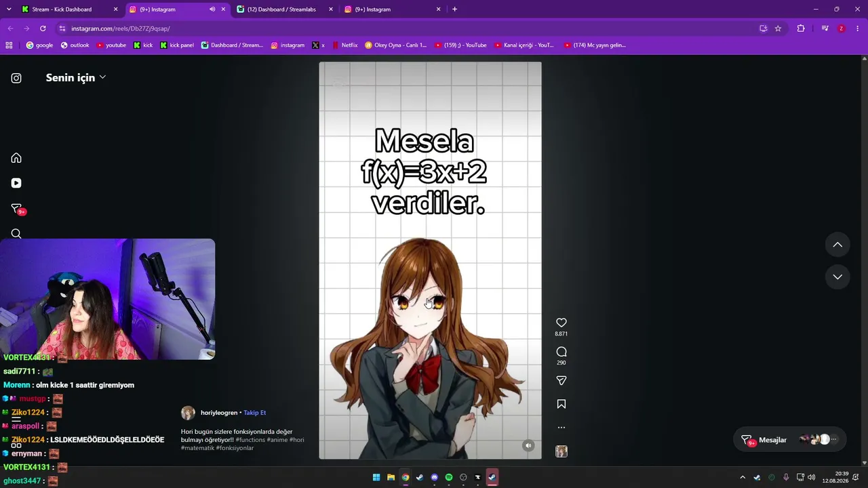Open the Instagram logo home link
This screenshot has height=488, width=868.
pyautogui.click(x=16, y=78)
